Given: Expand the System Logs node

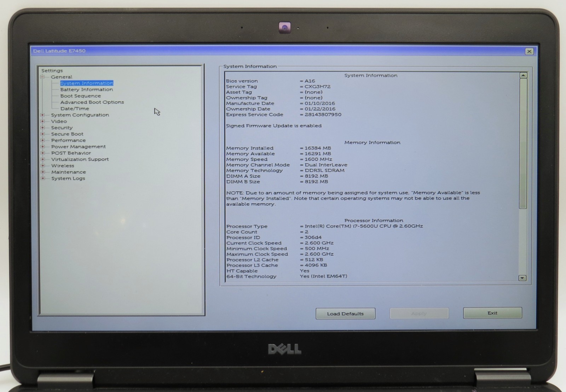Looking at the screenshot, I should coord(42,179).
